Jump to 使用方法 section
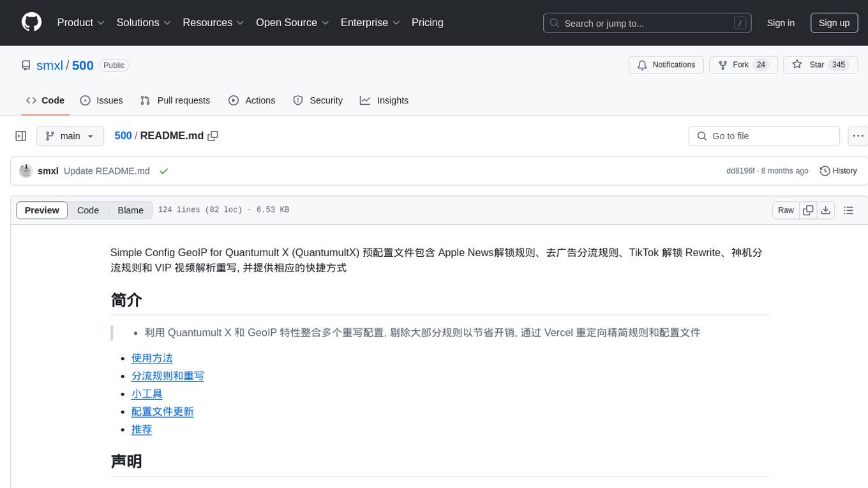 tap(152, 358)
